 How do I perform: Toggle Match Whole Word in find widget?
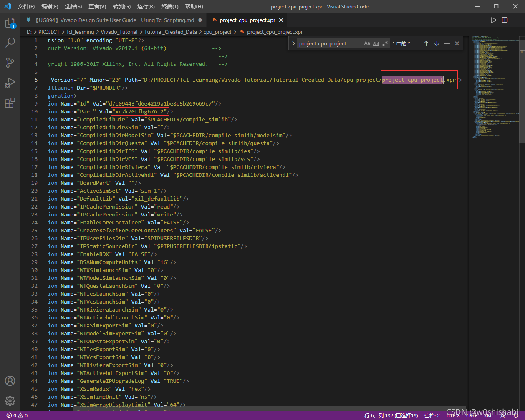pos(376,43)
